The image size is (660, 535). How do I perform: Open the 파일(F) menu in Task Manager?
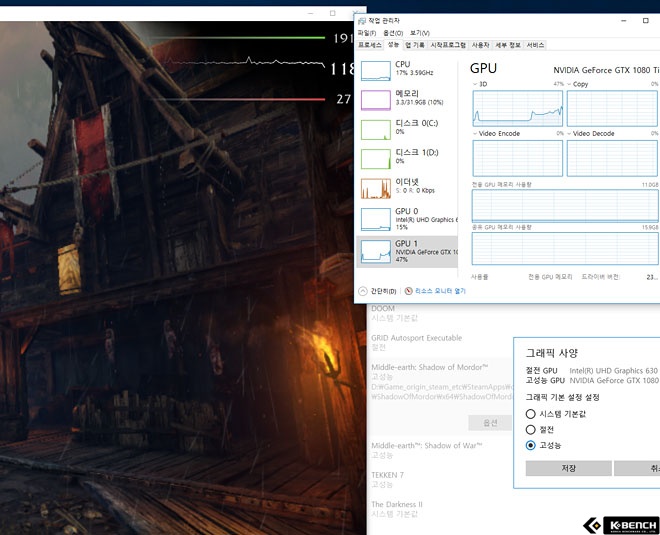pos(367,33)
